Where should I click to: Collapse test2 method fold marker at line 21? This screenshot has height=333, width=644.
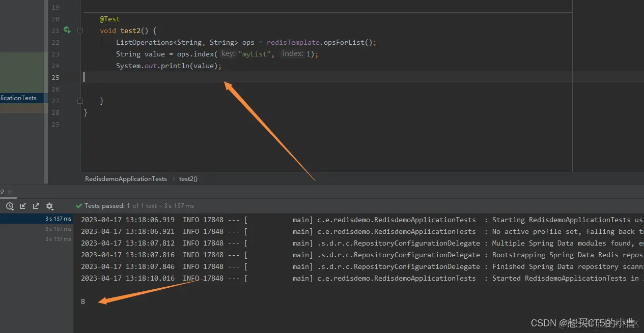80,31
